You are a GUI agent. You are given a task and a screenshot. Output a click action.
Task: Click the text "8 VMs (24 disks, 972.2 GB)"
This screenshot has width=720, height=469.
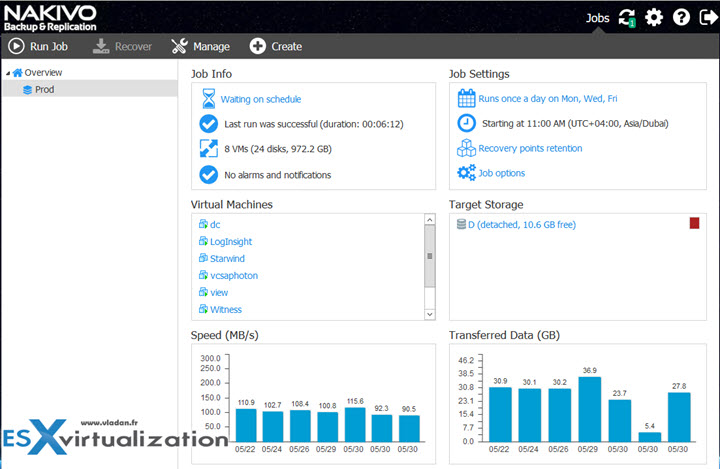click(278, 149)
